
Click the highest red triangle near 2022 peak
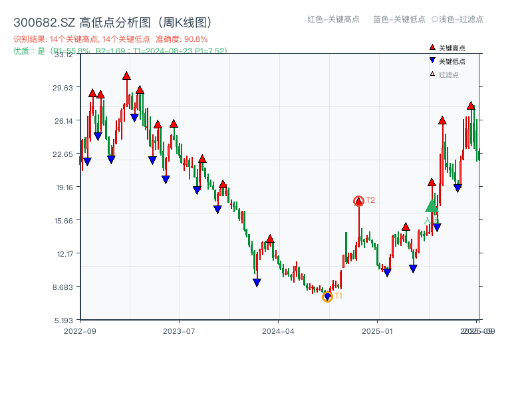coord(126,74)
